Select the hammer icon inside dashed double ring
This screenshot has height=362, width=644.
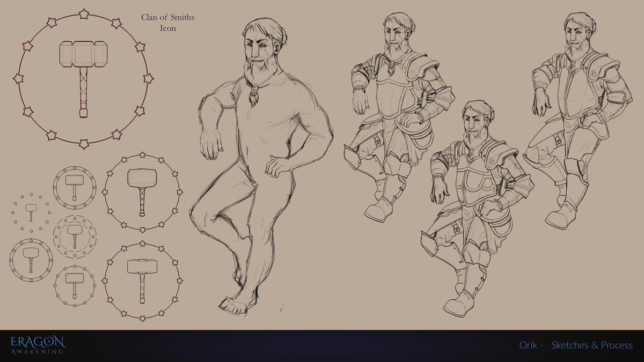coord(75,236)
